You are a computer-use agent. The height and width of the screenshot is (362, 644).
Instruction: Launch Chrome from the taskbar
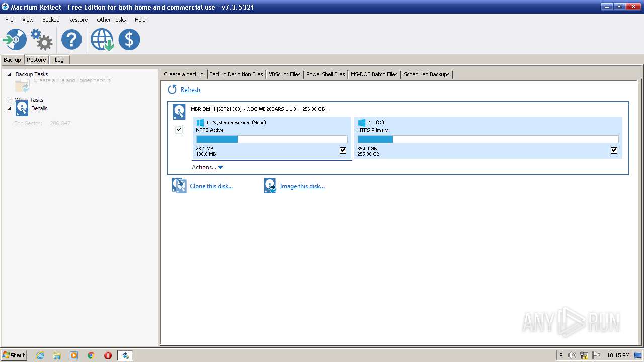click(x=91, y=355)
